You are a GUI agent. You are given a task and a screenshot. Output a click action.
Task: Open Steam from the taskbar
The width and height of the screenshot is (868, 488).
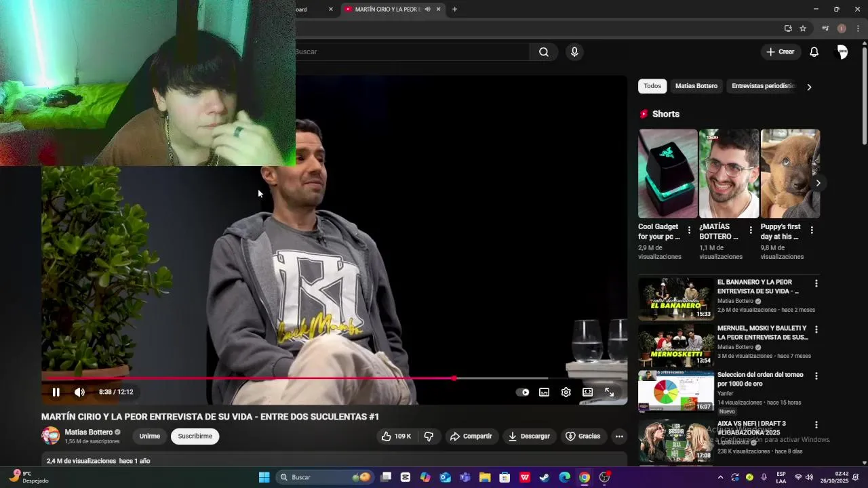point(545,477)
